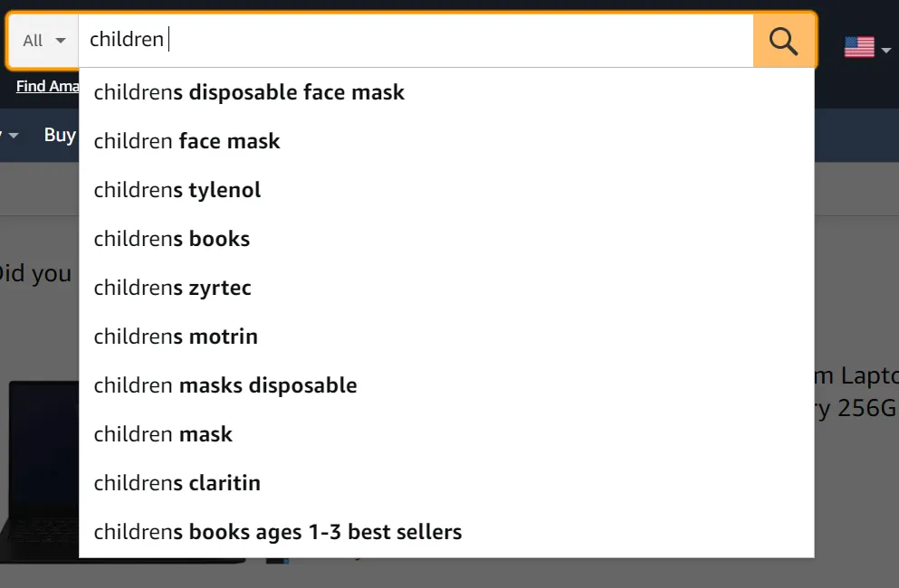Choose the 'childrens claritin' suggestion
The image size is (899, 588).
177,483
